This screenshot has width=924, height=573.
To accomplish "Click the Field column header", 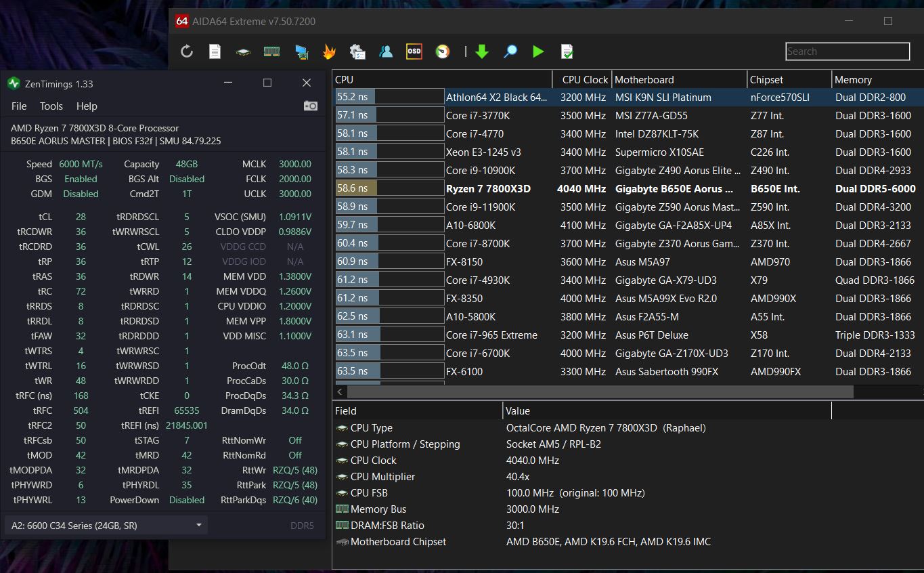I will (x=418, y=410).
